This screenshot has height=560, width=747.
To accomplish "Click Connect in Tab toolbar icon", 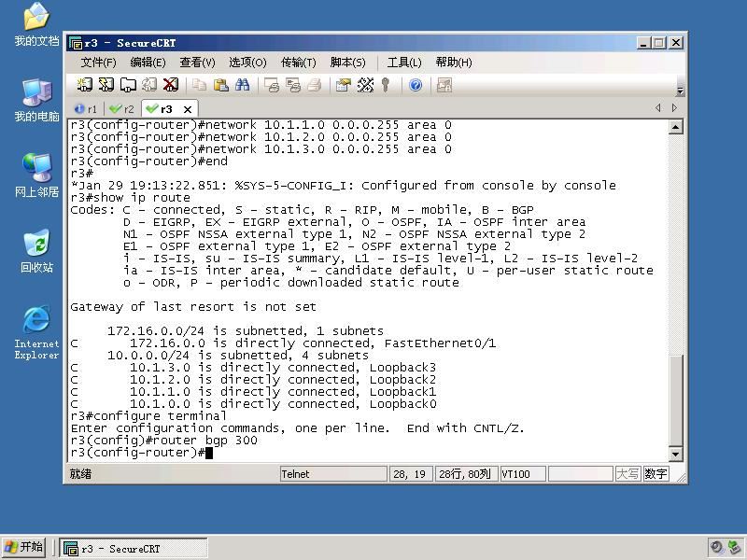I will 128,85.
